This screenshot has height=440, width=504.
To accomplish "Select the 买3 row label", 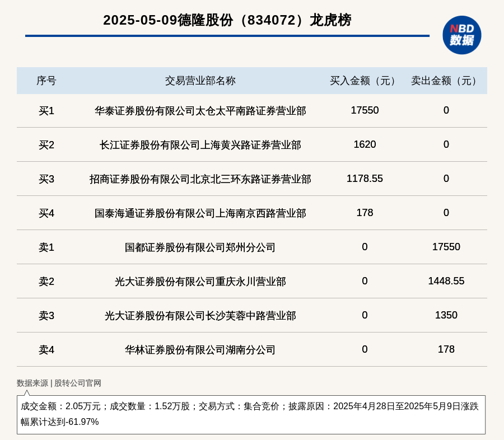I will [46, 179].
